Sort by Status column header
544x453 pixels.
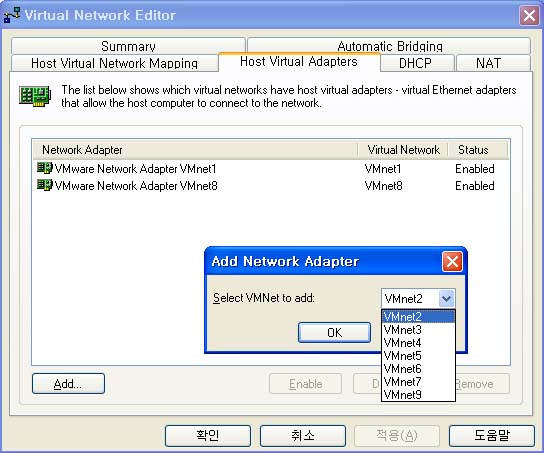click(478, 150)
